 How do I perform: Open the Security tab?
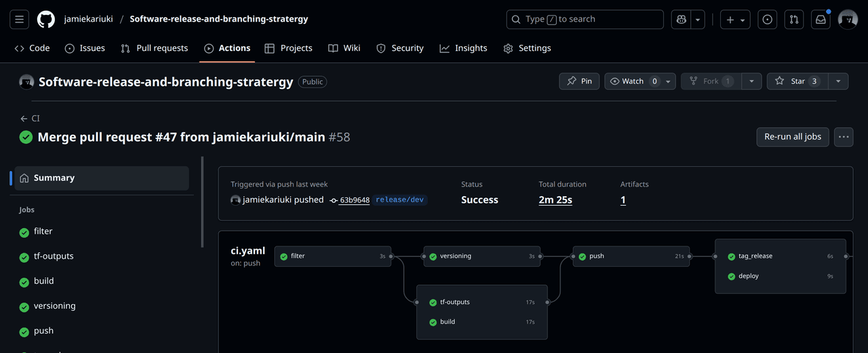click(400, 48)
